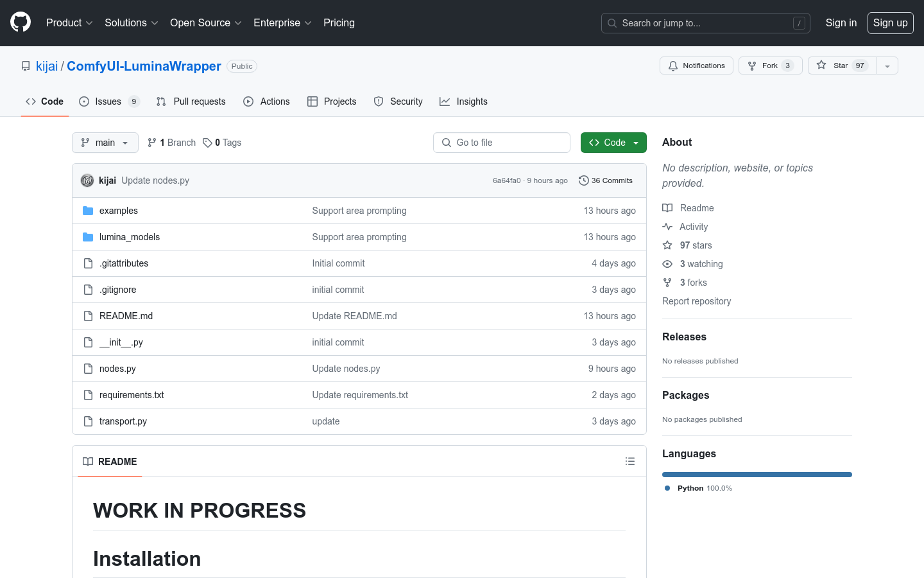The height and width of the screenshot is (578, 924).
Task: Open the Packages heading link
Action: tap(685, 395)
